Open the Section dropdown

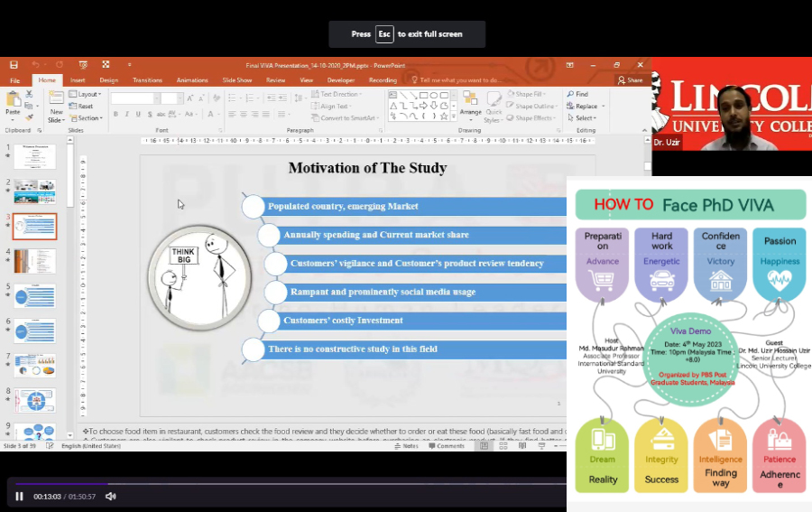pyautogui.click(x=86, y=118)
